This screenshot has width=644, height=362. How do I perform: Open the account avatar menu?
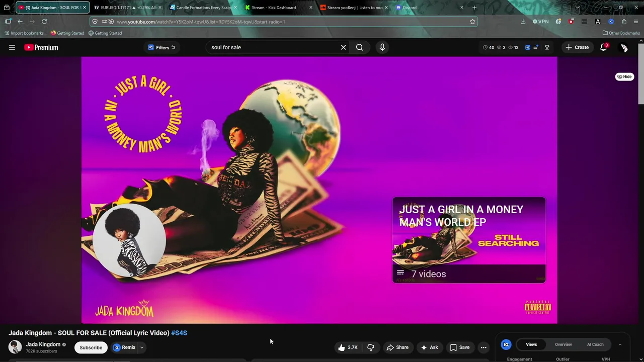click(x=624, y=47)
